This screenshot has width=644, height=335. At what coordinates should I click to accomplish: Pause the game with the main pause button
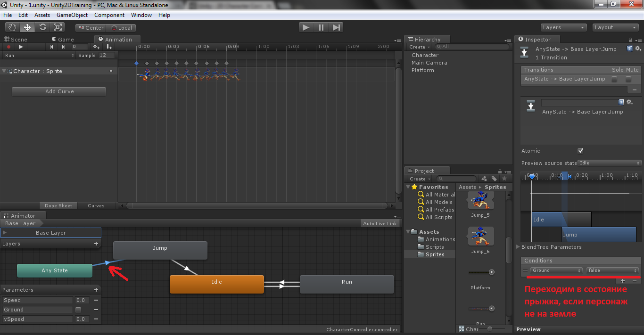(321, 27)
